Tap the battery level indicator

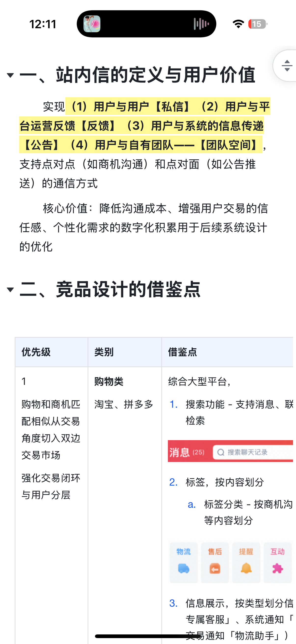pos(257,24)
